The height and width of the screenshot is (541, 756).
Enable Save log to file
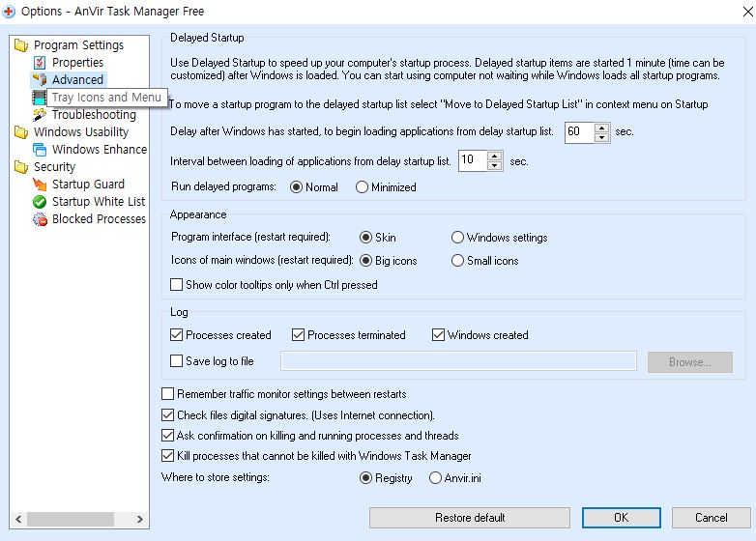177,360
